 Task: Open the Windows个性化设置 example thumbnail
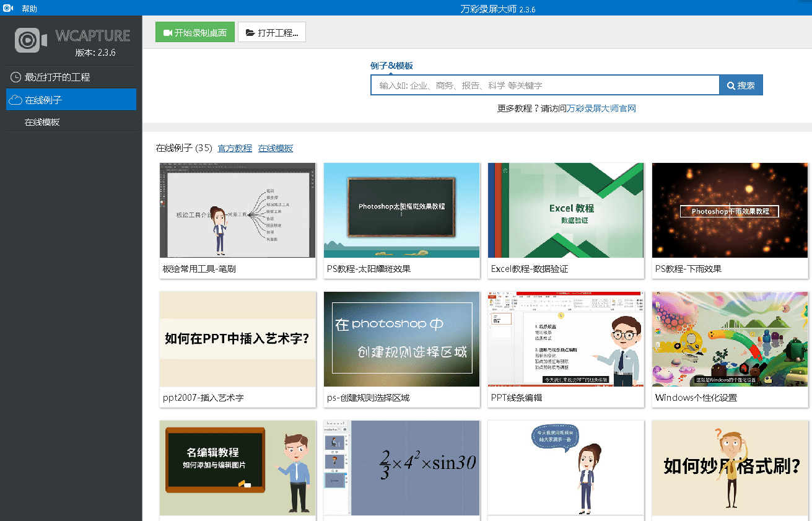730,339
